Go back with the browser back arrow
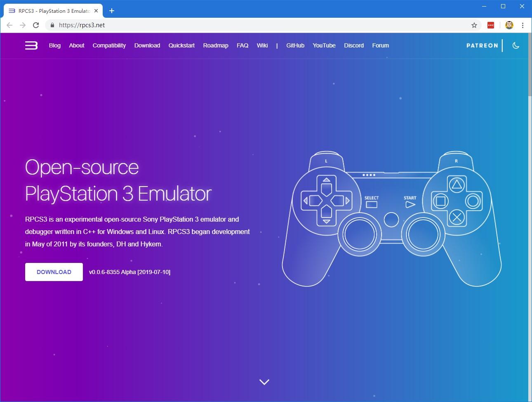Image resolution: width=532 pixels, height=402 pixels. point(9,25)
